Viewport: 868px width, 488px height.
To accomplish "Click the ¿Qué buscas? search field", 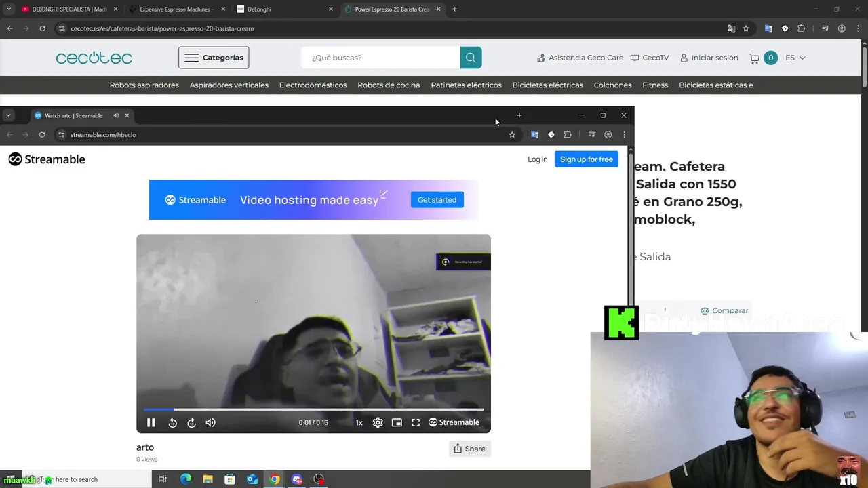I will 380,58.
